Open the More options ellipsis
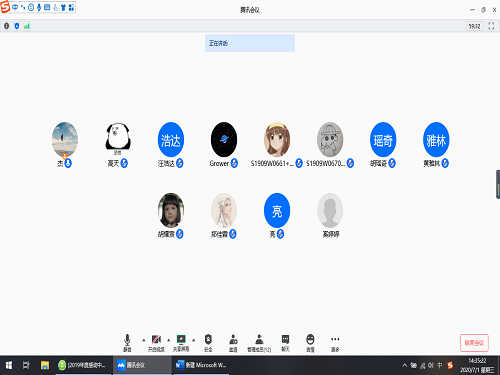The width and height of the screenshot is (500, 375). click(335, 343)
